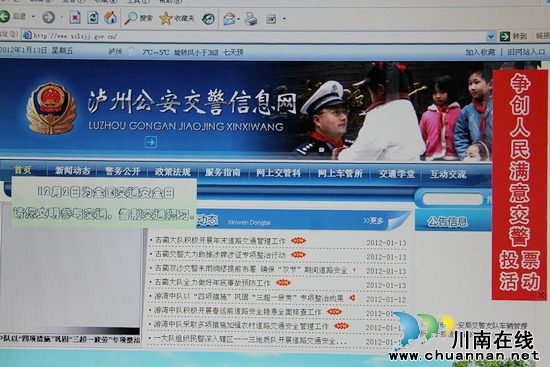Click the >>更多 link in news section

point(373,220)
